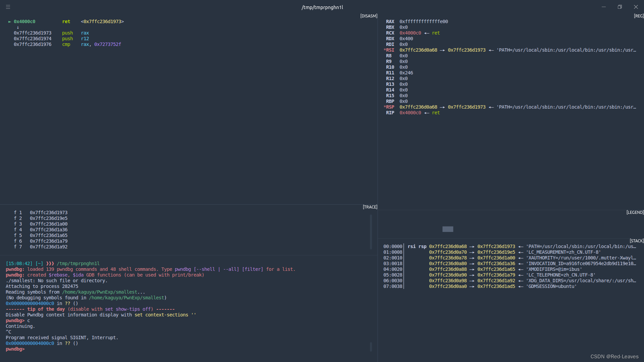This screenshot has width=644, height=362.
Task: Click the GDMSESSION=ubuntu stack string
Action: tap(551, 286)
